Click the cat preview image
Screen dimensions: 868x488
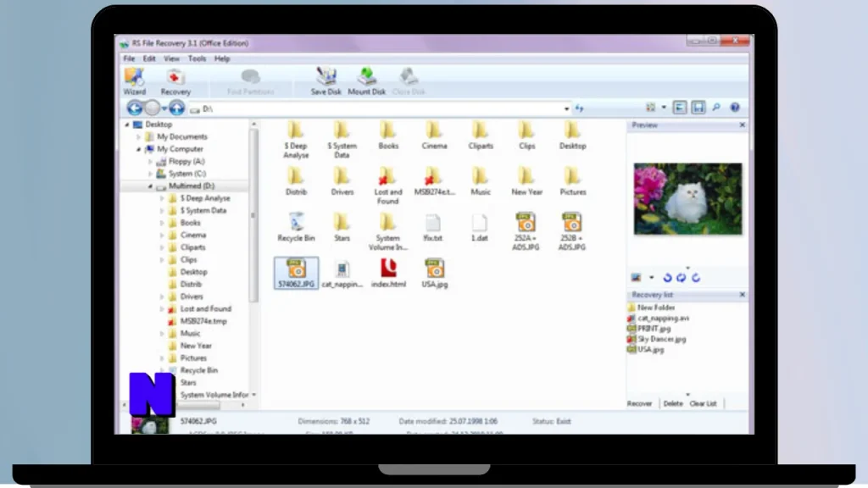687,198
